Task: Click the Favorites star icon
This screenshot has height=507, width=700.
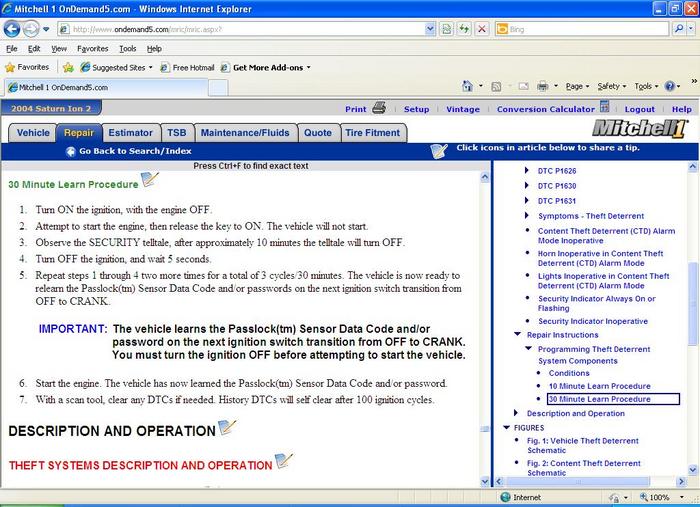Action: 11,67
